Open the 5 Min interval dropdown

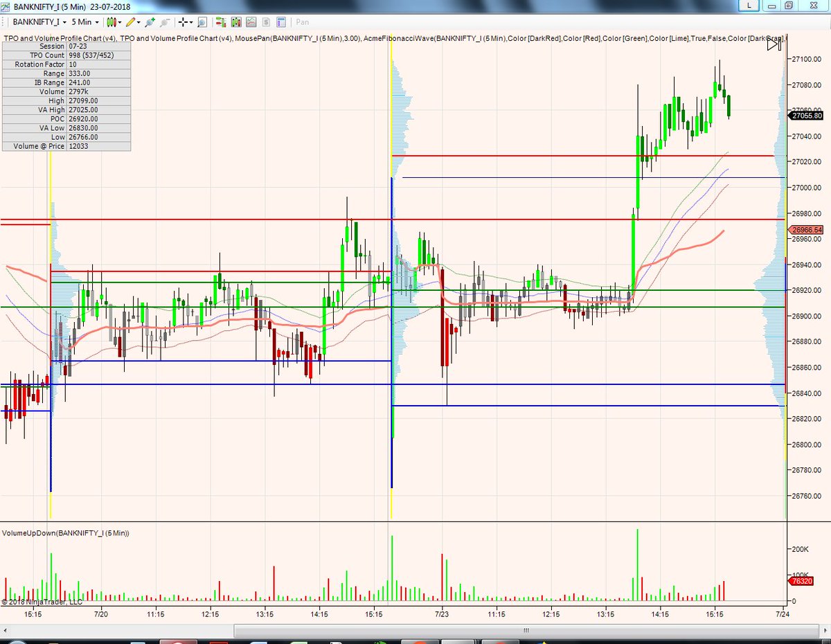(85, 22)
